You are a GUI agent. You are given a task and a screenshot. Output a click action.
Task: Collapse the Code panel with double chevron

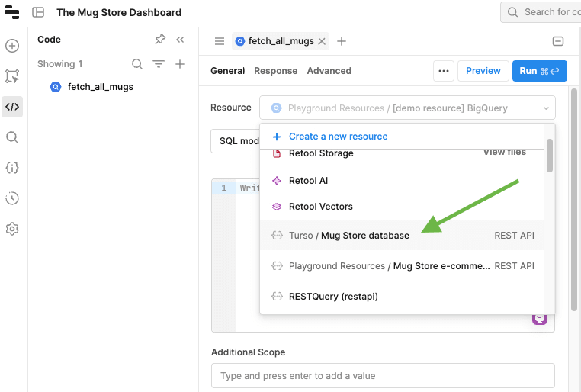tap(180, 40)
